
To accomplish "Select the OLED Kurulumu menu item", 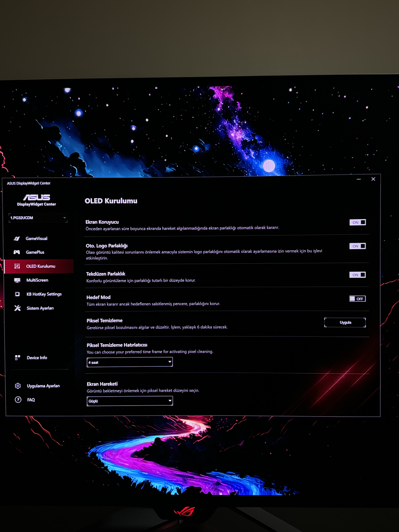I will pyautogui.click(x=39, y=266).
